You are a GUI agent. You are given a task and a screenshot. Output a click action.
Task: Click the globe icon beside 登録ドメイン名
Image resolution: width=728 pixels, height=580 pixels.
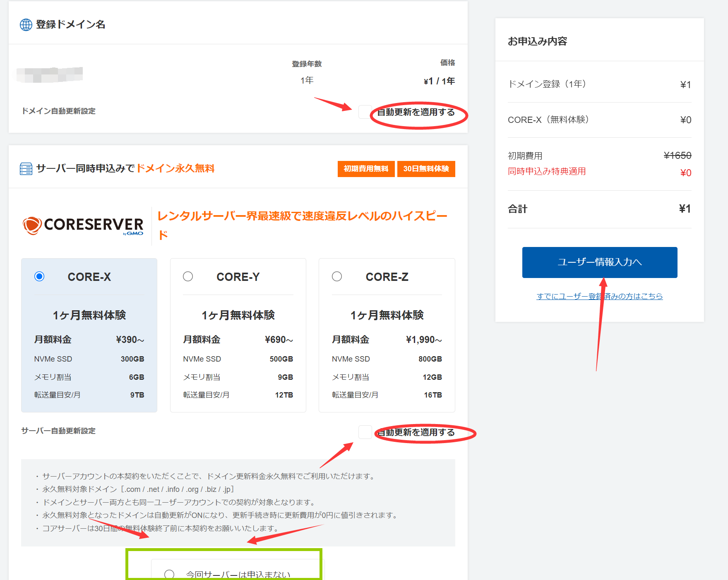(x=26, y=25)
